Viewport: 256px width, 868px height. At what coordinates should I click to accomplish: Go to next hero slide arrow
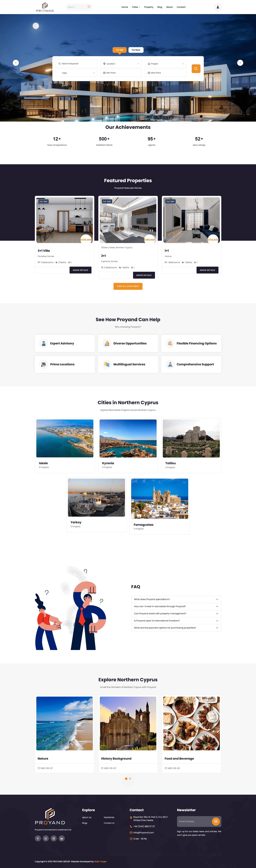pyautogui.click(x=240, y=63)
